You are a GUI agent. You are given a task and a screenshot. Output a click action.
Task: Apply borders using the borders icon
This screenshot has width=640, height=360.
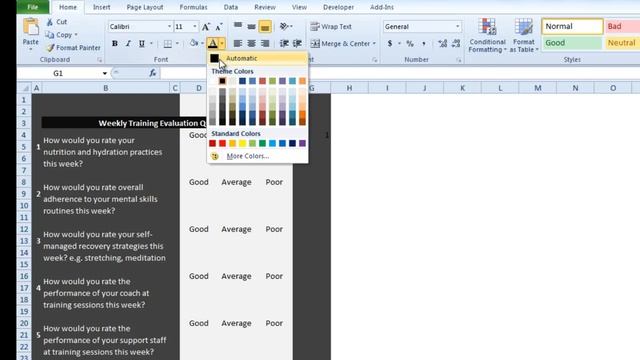[x=167, y=44]
